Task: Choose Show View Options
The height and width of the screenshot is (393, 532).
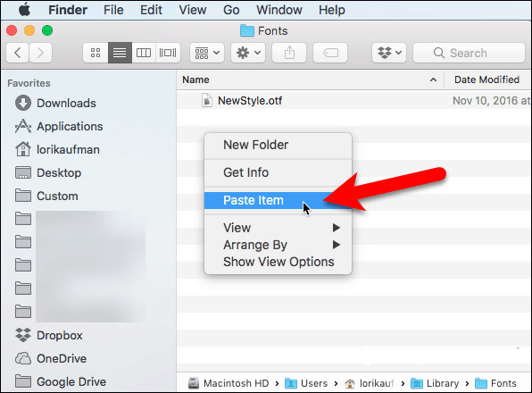Action: (x=278, y=262)
